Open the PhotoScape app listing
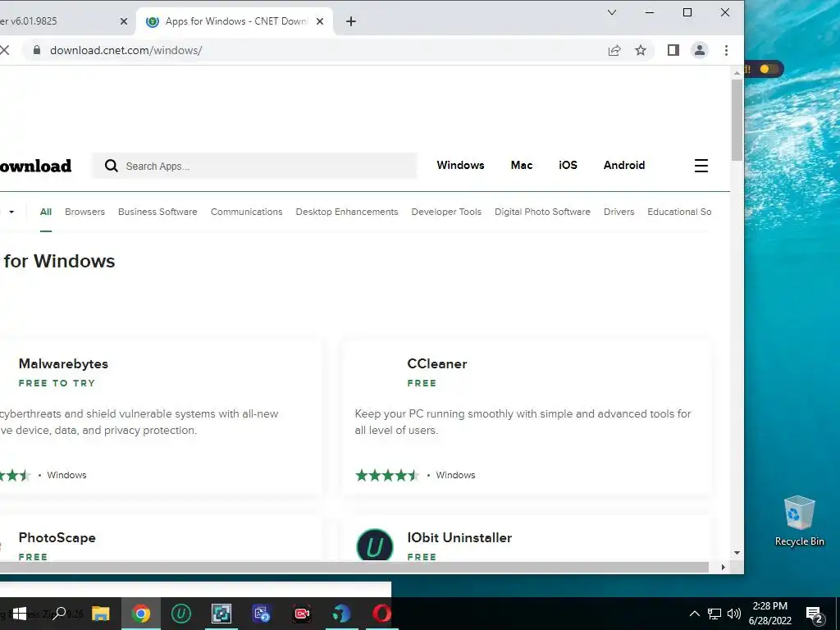The width and height of the screenshot is (840, 630). click(x=57, y=538)
